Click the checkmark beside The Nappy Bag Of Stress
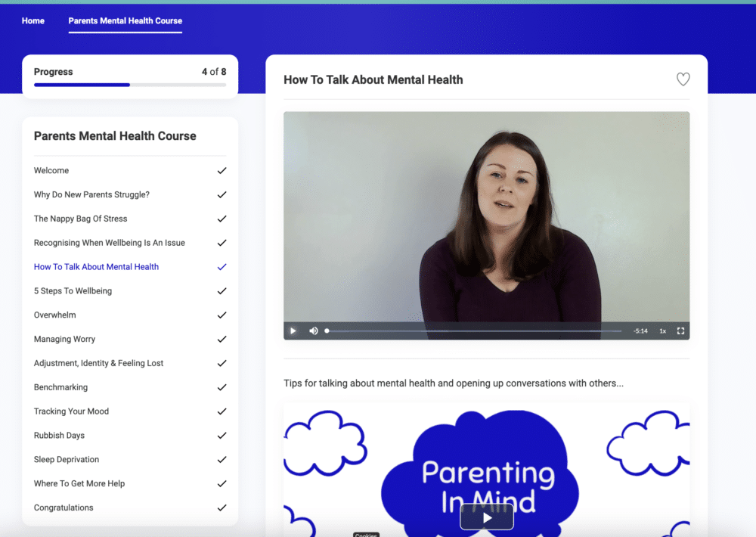The width and height of the screenshot is (756, 537). [222, 219]
